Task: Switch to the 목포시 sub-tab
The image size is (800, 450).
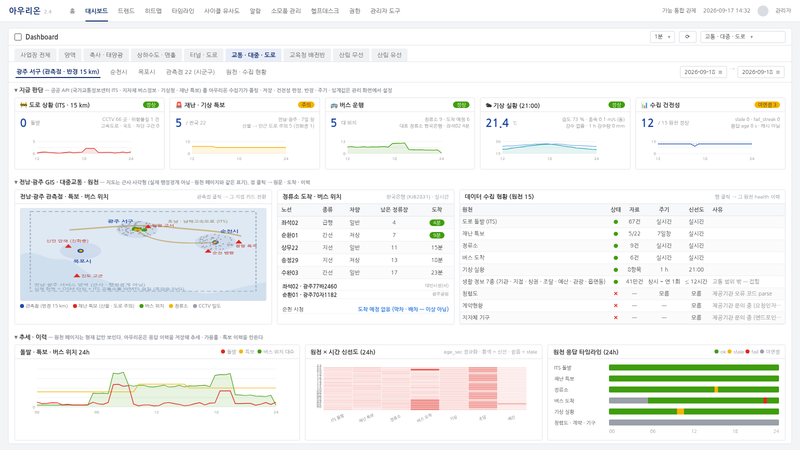Action: tap(146, 72)
